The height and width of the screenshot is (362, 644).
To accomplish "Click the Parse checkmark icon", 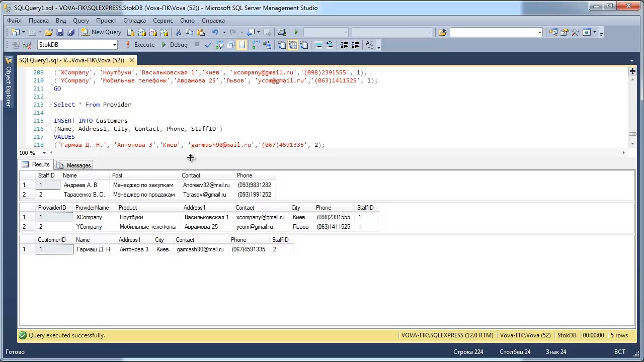I will click(x=208, y=45).
